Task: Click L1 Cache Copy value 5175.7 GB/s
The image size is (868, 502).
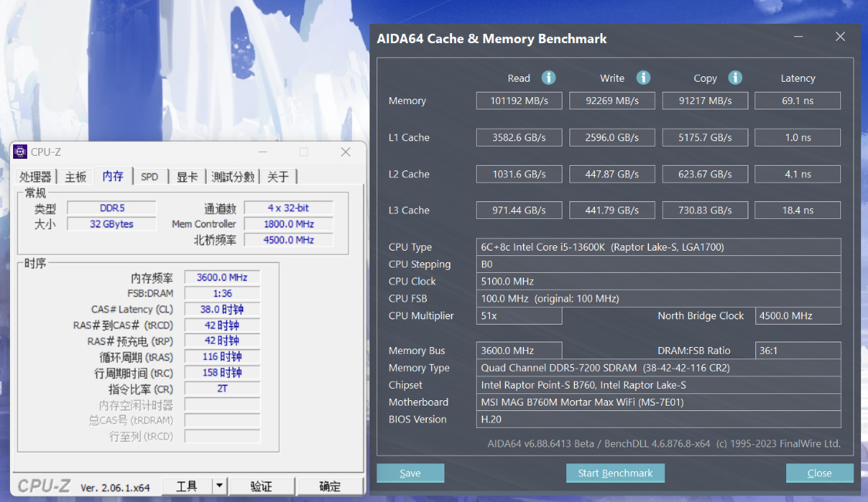Action: [x=704, y=137]
